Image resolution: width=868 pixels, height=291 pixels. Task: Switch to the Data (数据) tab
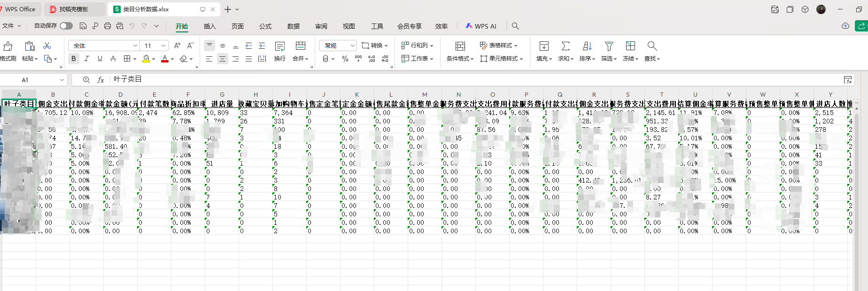coord(293,26)
